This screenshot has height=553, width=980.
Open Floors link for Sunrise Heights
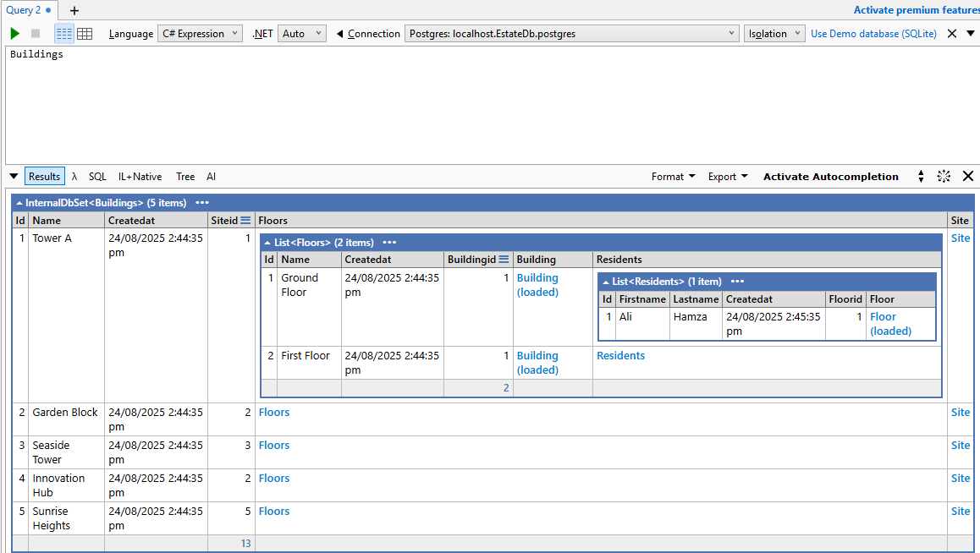tap(273, 512)
